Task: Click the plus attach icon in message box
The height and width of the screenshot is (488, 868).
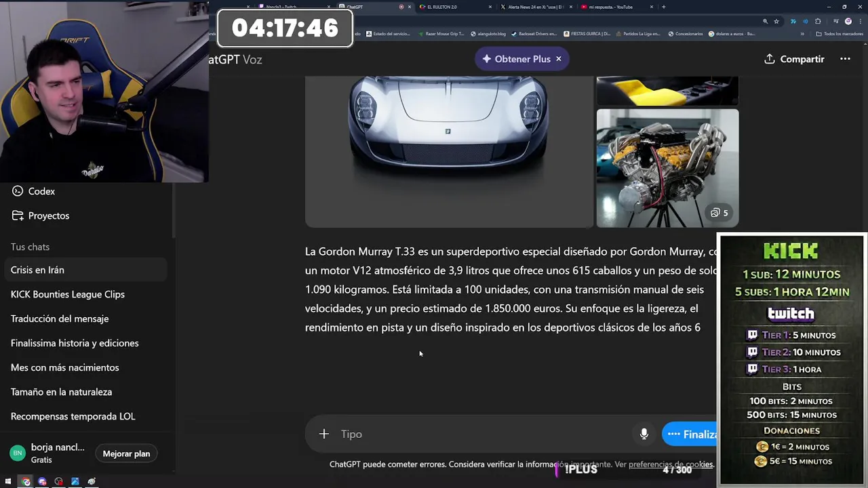Action: [324, 434]
